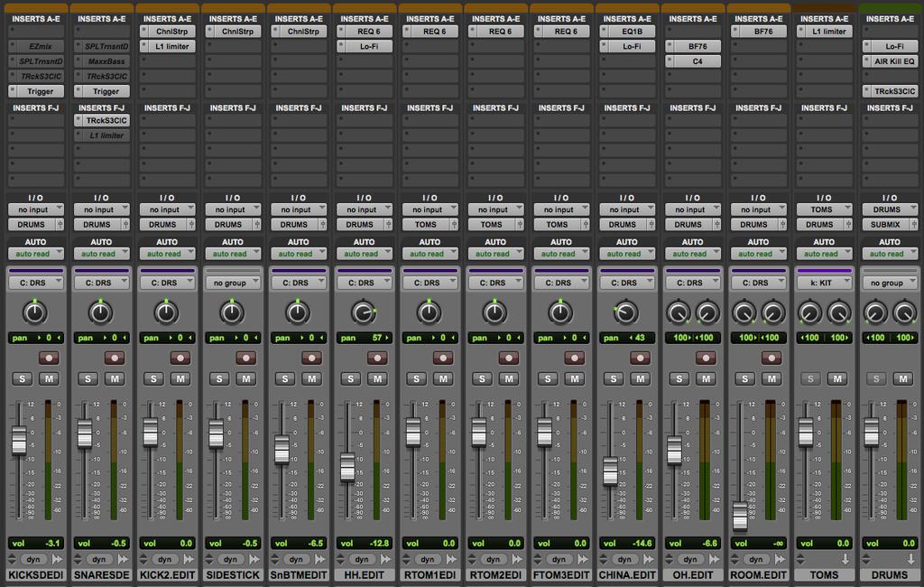Open the 'k: KIT' group selector on TOMS

(x=825, y=284)
